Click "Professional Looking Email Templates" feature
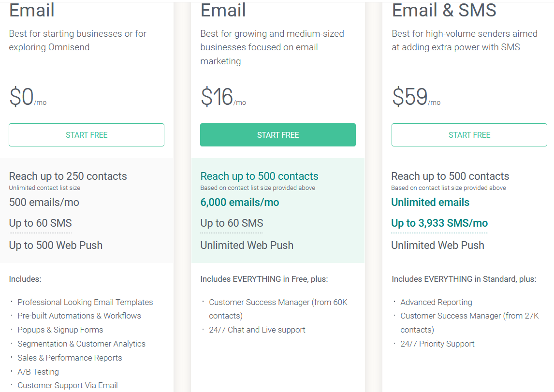The width and height of the screenshot is (554, 392). click(x=85, y=302)
